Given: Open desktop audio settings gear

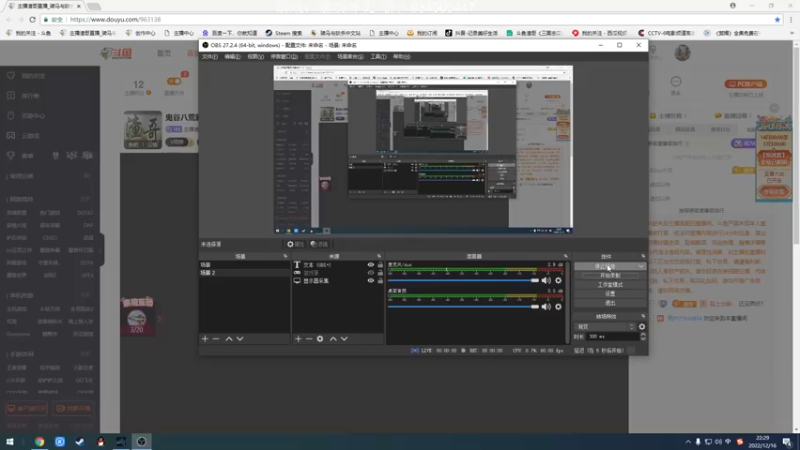Looking at the screenshot, I should pos(558,307).
